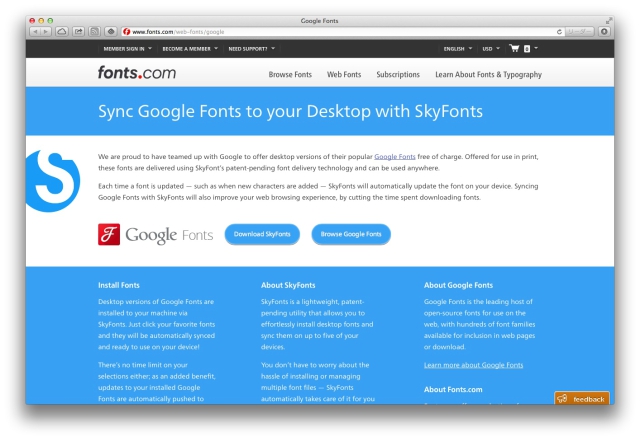This screenshot has width=640, height=440.
Task: Click the Share toolbar icon
Action: [x=78, y=32]
